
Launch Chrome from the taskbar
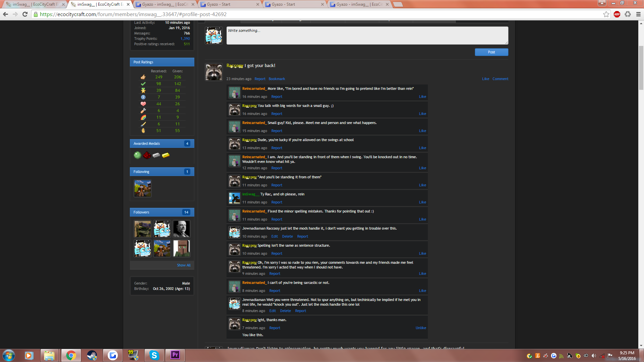tap(71, 355)
